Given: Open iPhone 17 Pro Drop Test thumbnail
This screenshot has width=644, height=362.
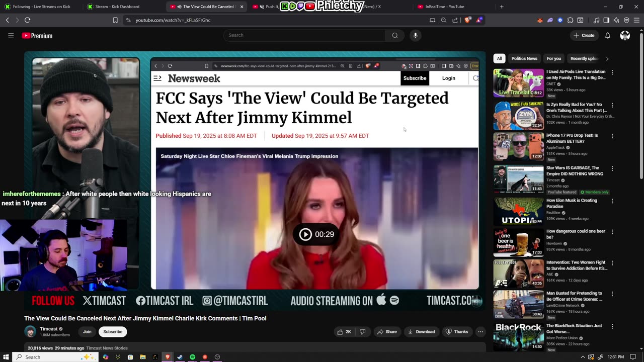Looking at the screenshot, I should pos(518,146).
